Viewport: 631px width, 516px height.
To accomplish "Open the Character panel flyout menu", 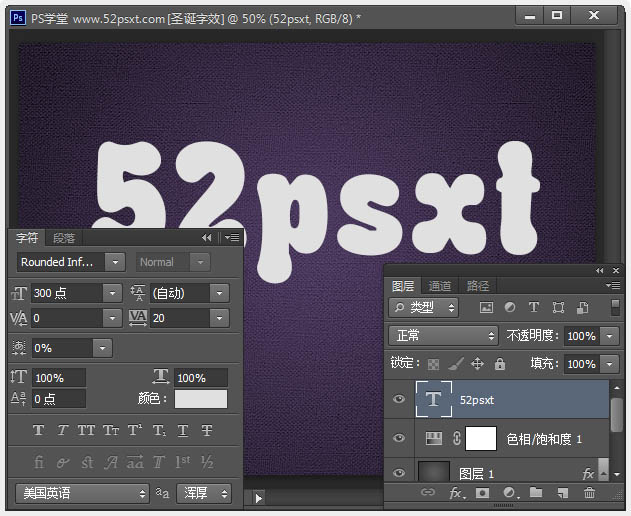I will pyautogui.click(x=232, y=238).
